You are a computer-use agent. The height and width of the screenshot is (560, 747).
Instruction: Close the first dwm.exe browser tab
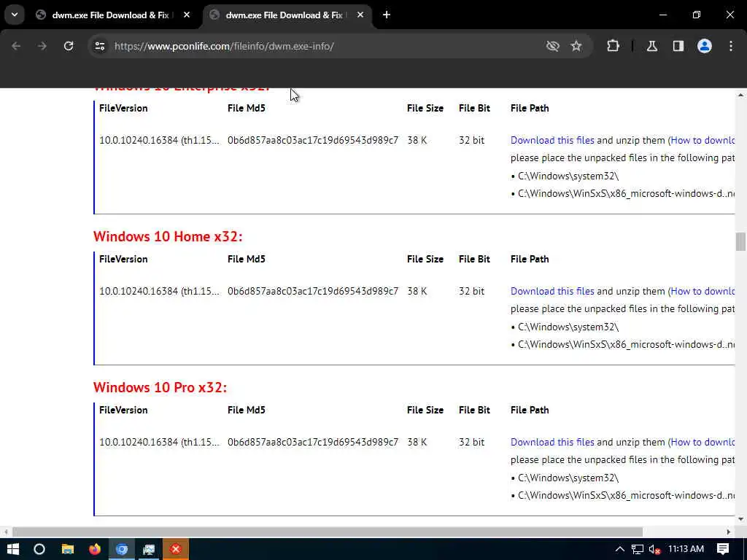187,15
